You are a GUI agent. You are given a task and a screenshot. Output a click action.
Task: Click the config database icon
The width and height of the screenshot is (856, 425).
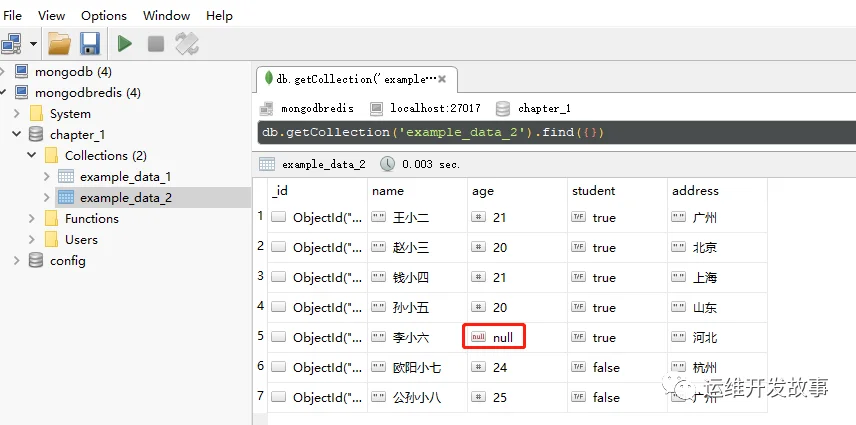(36, 261)
